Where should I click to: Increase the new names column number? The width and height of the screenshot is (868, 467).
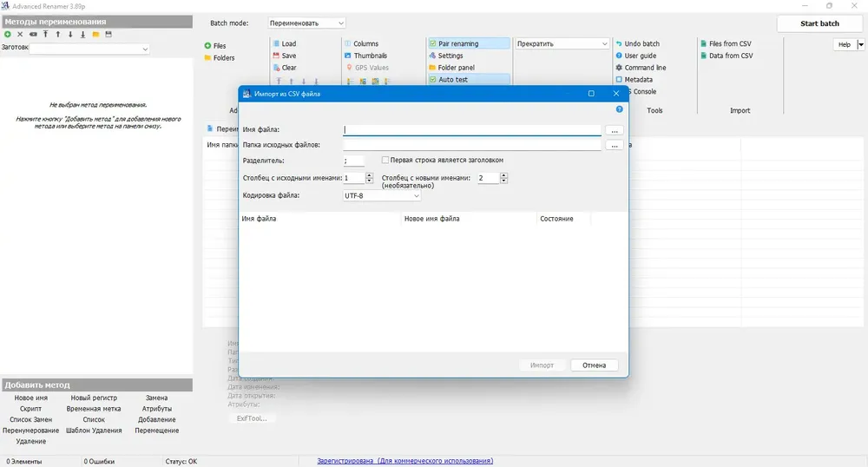tap(503, 175)
